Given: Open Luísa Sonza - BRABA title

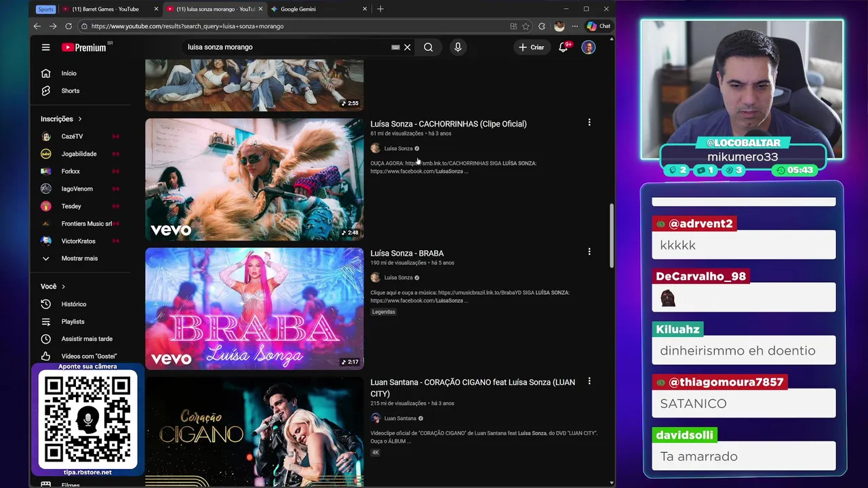Looking at the screenshot, I should click(x=407, y=253).
